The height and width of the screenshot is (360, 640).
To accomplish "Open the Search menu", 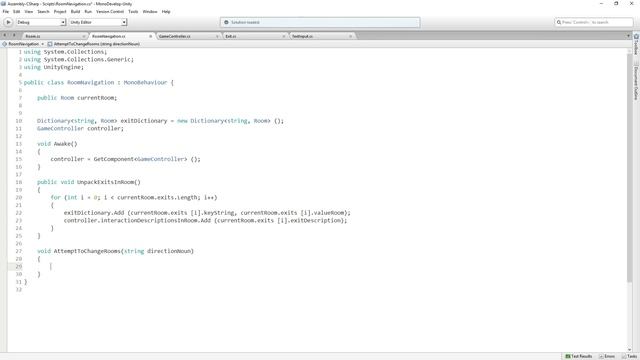I will pyautogui.click(x=43, y=11).
